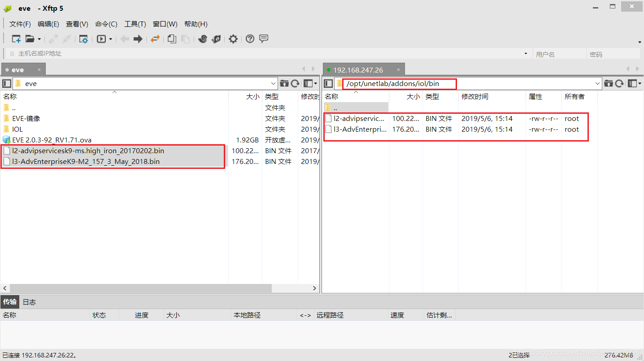
Task: Sort remote pane by 修改时间 column
Action: 492,96
